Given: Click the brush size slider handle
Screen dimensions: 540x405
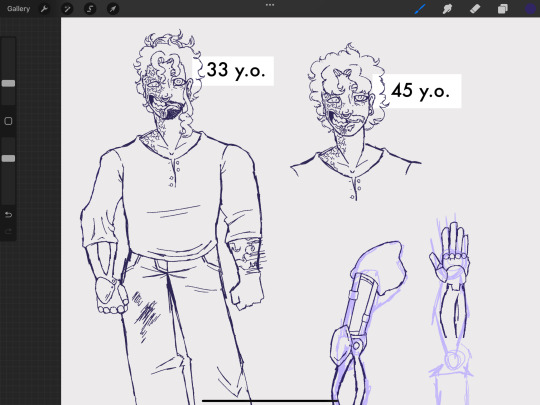Looking at the screenshot, I should [x=8, y=83].
